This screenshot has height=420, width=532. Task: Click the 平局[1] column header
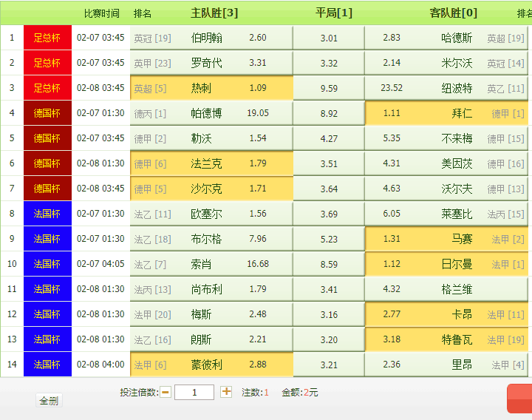[334, 13]
